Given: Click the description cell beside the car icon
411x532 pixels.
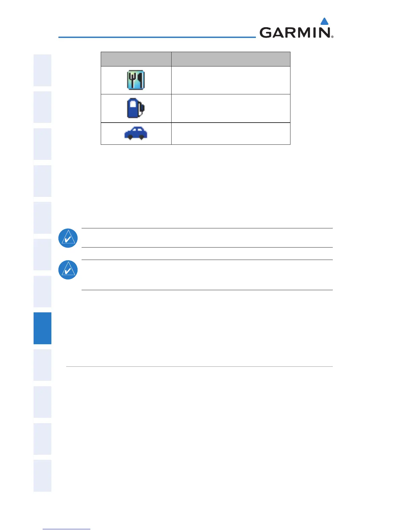Looking at the screenshot, I should pos(231,134).
